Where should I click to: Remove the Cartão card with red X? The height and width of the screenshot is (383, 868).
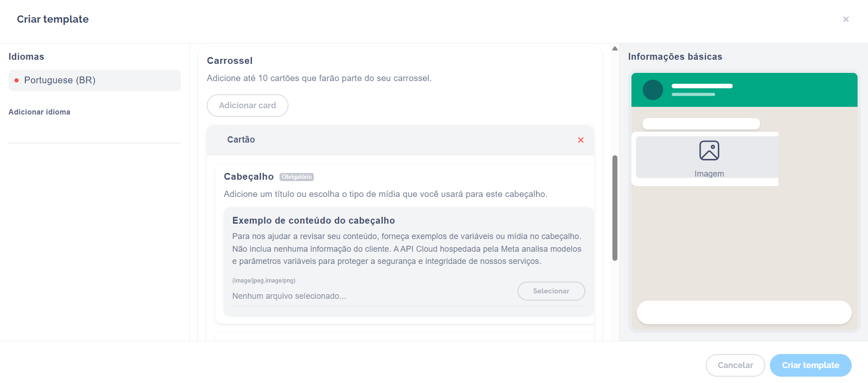(581, 140)
